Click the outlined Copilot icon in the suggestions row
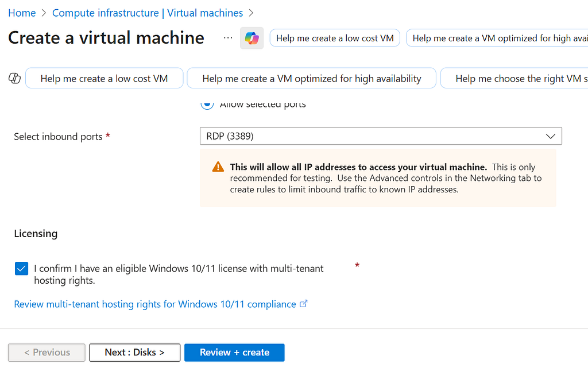588x379 pixels. pos(14,78)
